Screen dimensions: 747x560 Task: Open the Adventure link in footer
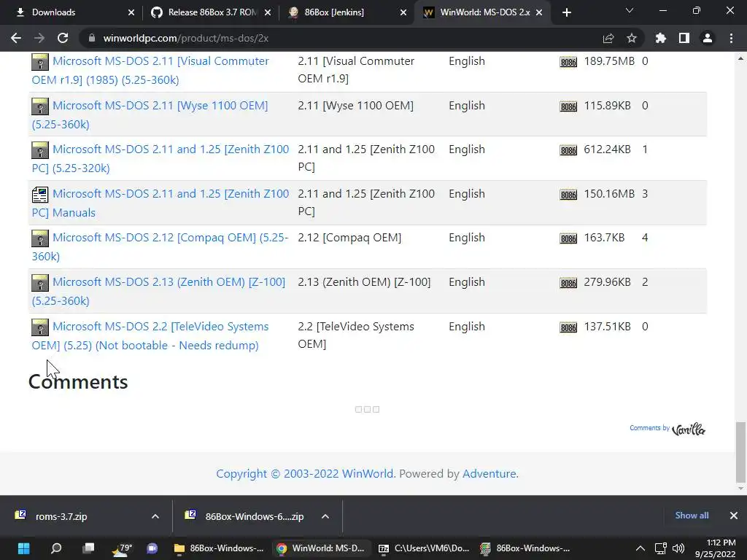489,474
